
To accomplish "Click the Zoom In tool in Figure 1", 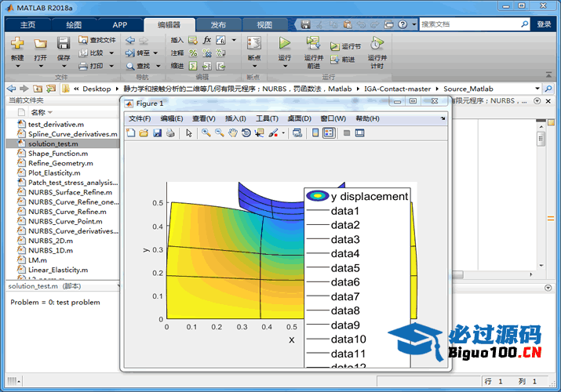I will [206, 133].
